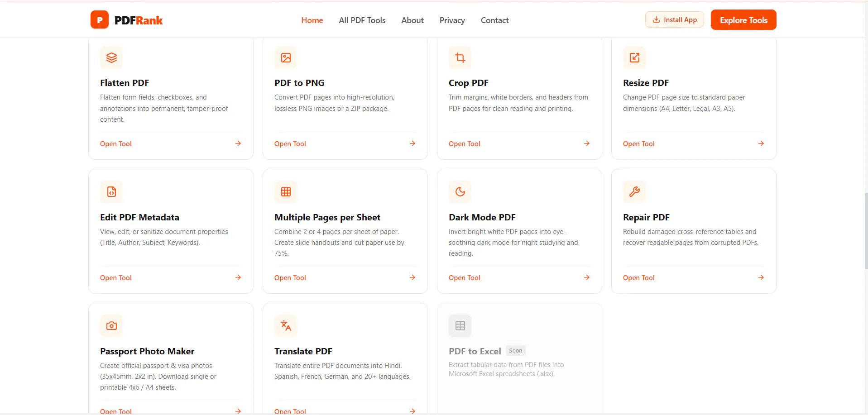Open Tool link for Resize PDF

[639, 144]
